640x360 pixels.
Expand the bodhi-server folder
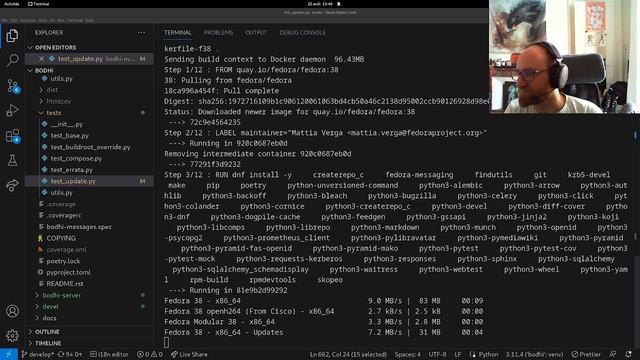(x=61, y=295)
